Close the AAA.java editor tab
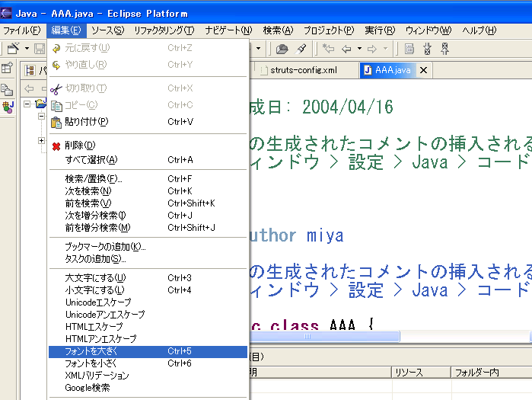The width and height of the screenshot is (532, 400). [x=423, y=70]
